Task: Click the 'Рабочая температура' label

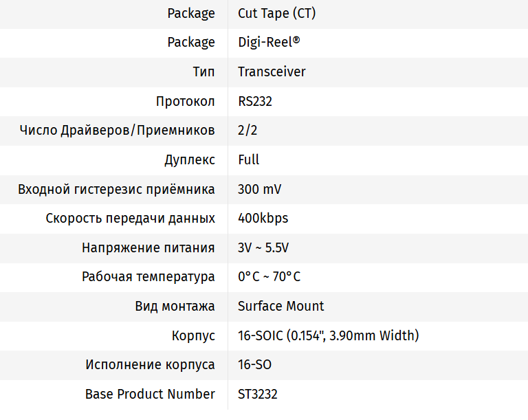Action: [148, 277]
